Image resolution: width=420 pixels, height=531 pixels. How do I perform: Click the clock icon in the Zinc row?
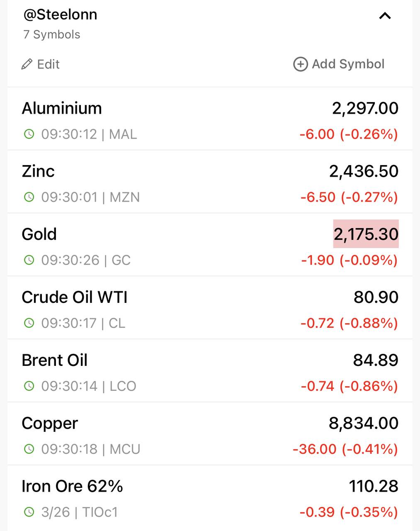pos(29,197)
